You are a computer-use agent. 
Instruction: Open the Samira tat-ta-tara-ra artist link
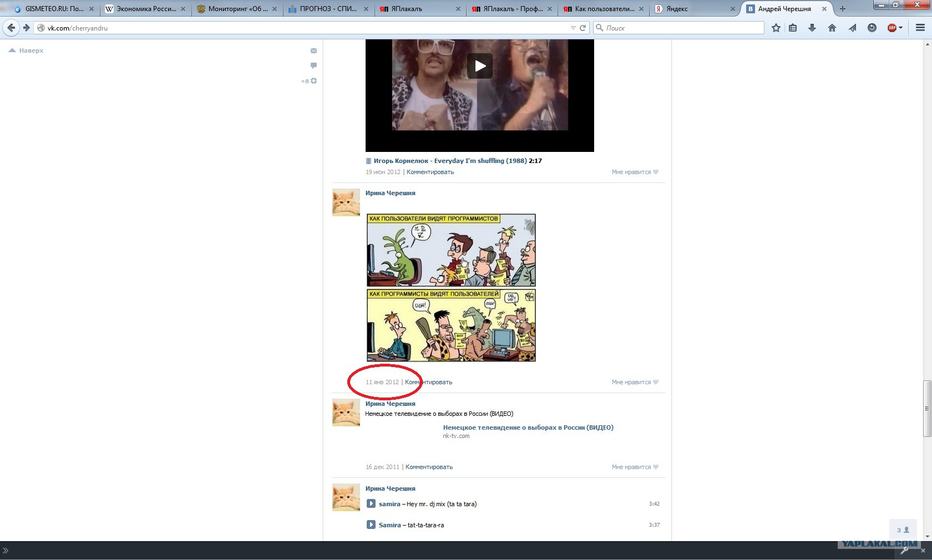[389, 525]
